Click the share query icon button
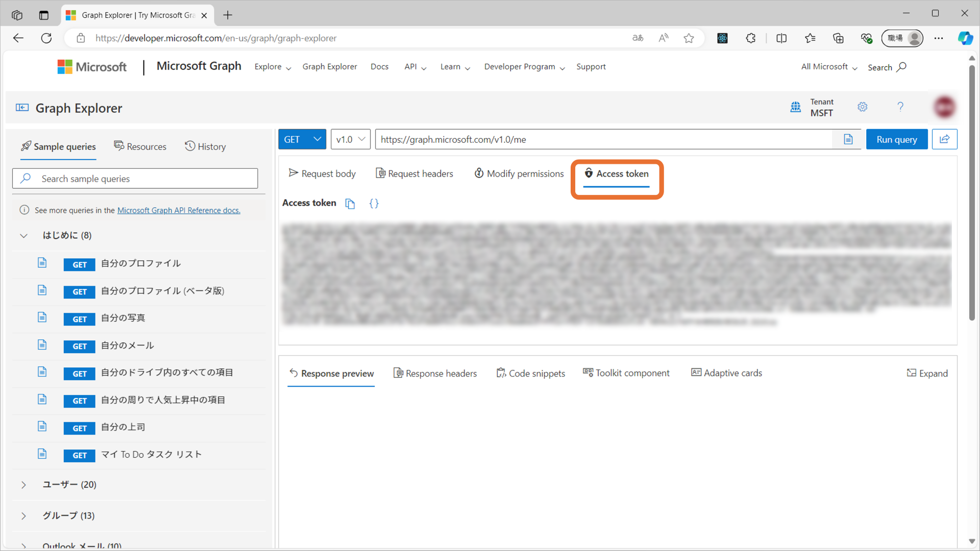This screenshot has width=980, height=551. coord(944,139)
